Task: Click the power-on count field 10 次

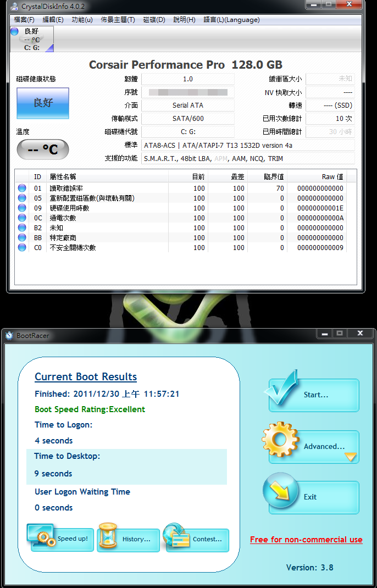Action: coord(330,119)
